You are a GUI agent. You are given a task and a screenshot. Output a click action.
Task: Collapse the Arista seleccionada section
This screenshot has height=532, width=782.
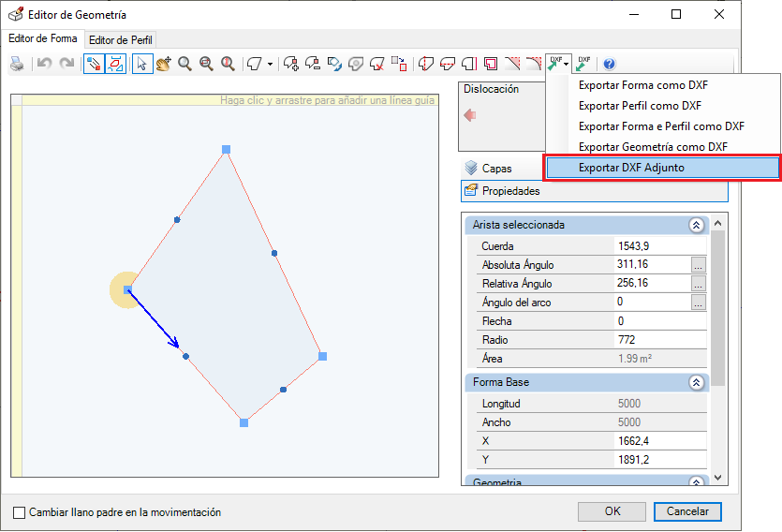(696, 225)
